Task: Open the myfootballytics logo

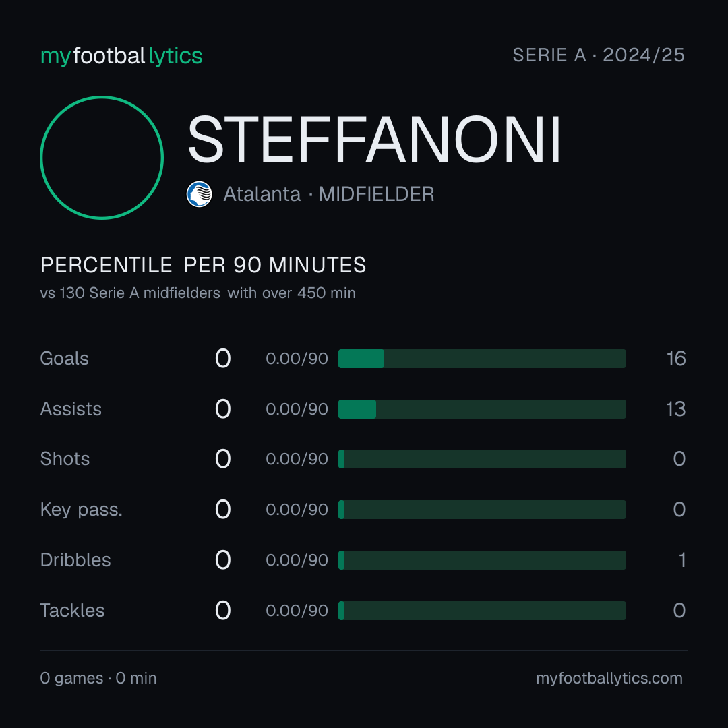Action: pos(121,56)
